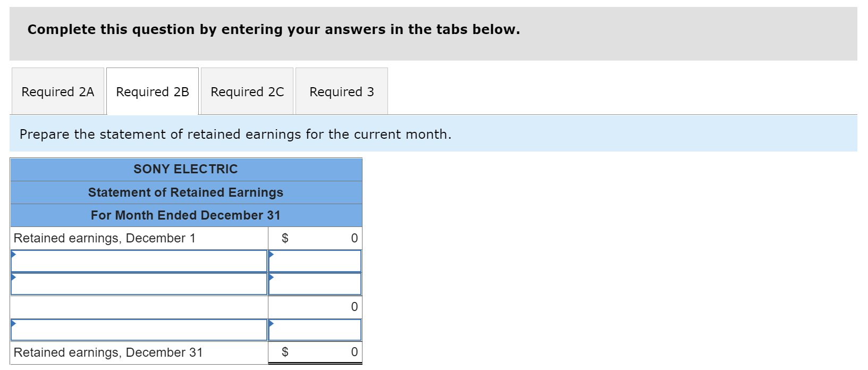
Task: Switch to the Required 2A tab
Action: point(57,91)
